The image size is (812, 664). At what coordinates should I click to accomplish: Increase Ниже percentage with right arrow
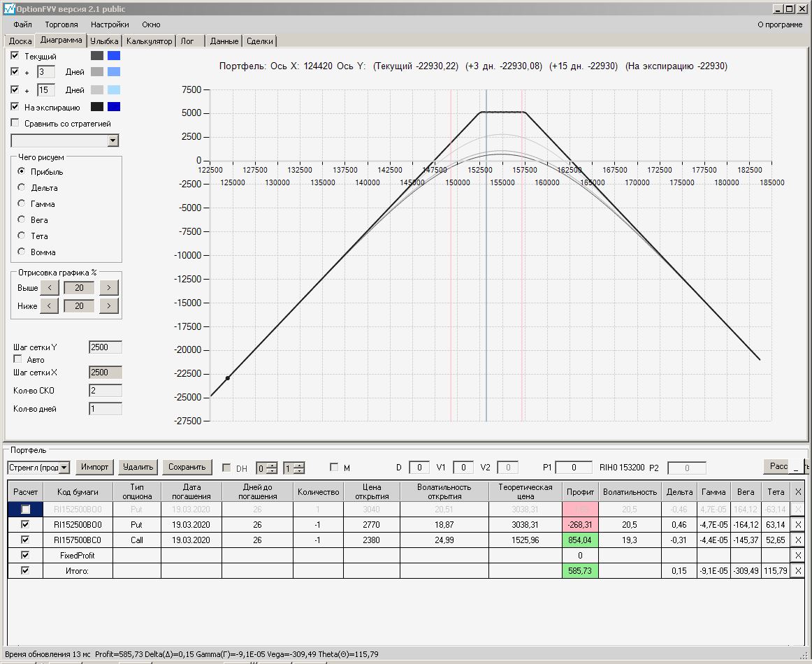pyautogui.click(x=109, y=306)
